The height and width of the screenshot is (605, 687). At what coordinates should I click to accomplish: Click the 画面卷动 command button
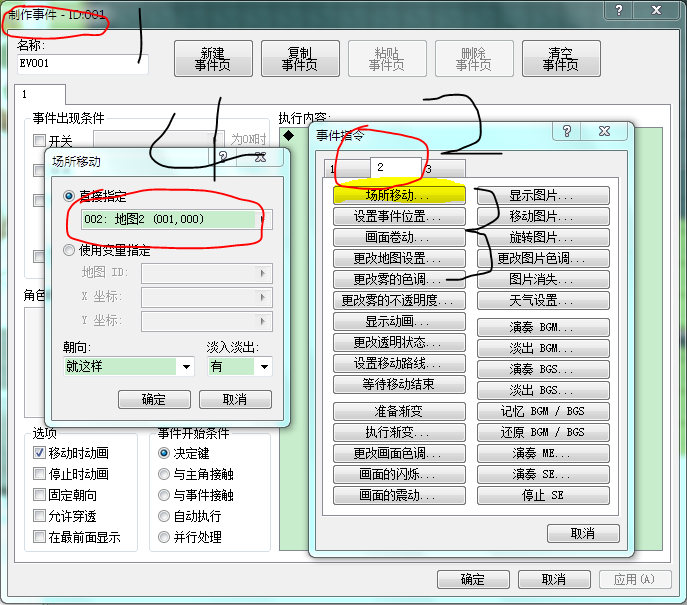tap(399, 237)
